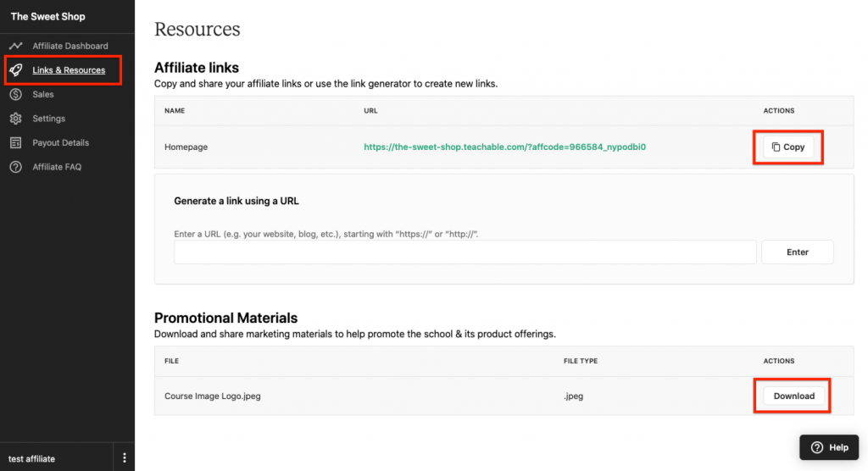This screenshot has width=868, height=471.
Task: Click the Payout Details icon
Action: pyautogui.click(x=15, y=143)
